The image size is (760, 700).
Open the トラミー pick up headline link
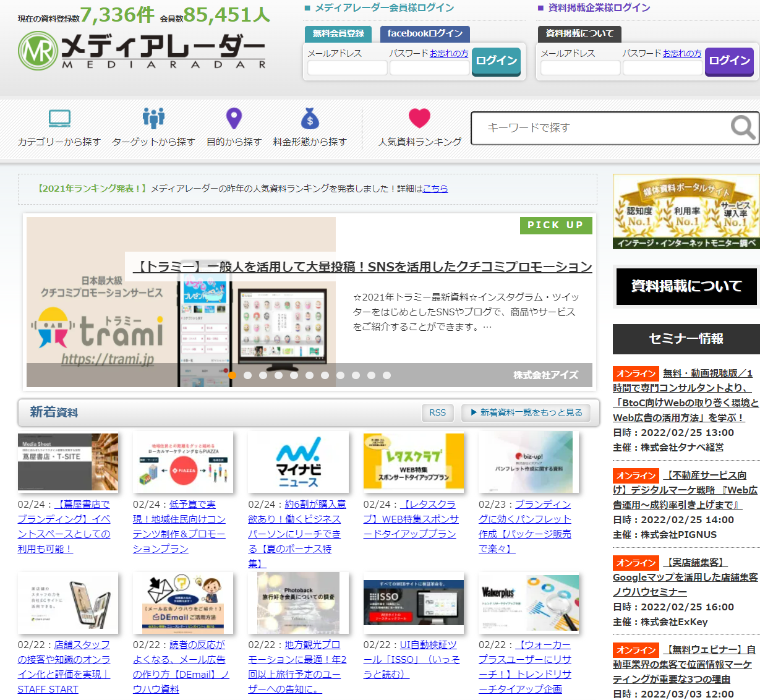362,267
